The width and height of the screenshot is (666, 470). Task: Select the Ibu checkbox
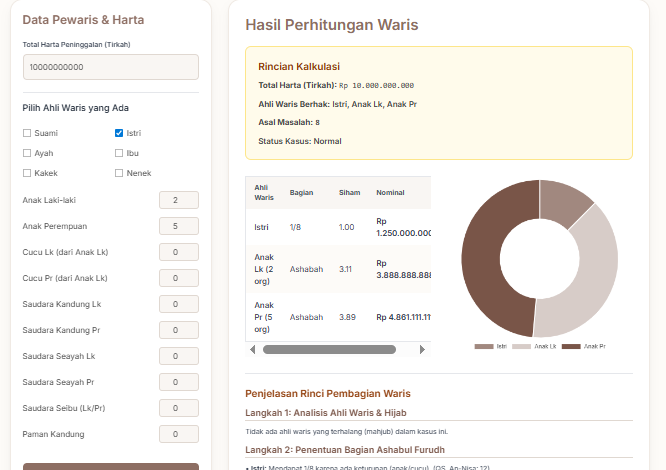[x=119, y=153]
